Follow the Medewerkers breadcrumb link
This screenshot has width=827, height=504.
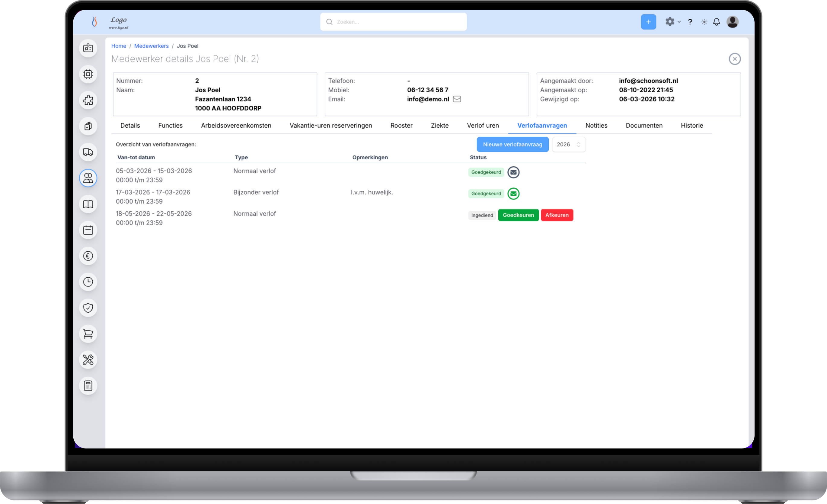[x=152, y=46]
